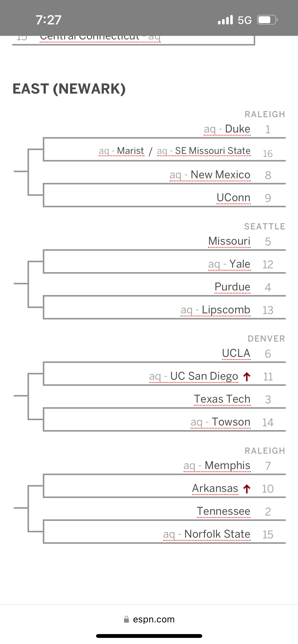298x644 pixels.
Task: Open the Memphis team link
Action: pos(227,465)
